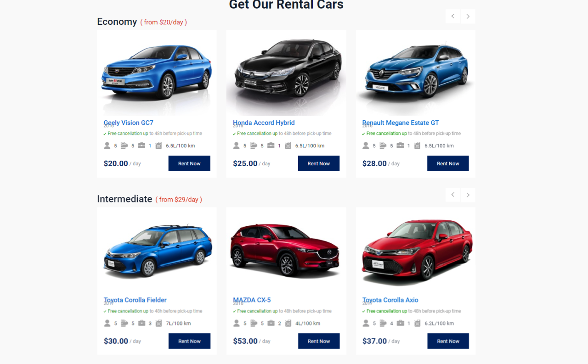The height and width of the screenshot is (364, 588).
Task: Show previous Economy cars with left arrow
Action: 452,17
